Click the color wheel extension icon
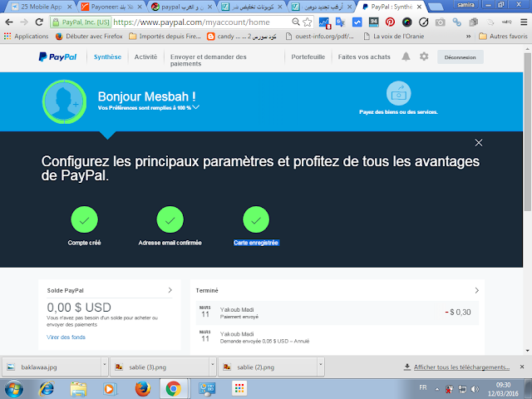Image resolution: width=532 pixels, height=399 pixels. (406, 22)
